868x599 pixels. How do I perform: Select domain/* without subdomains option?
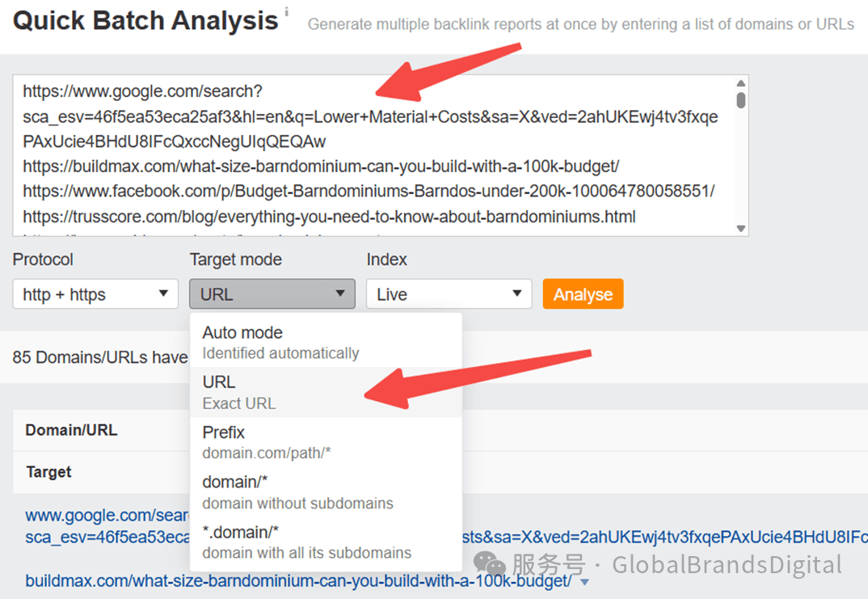pos(326,491)
